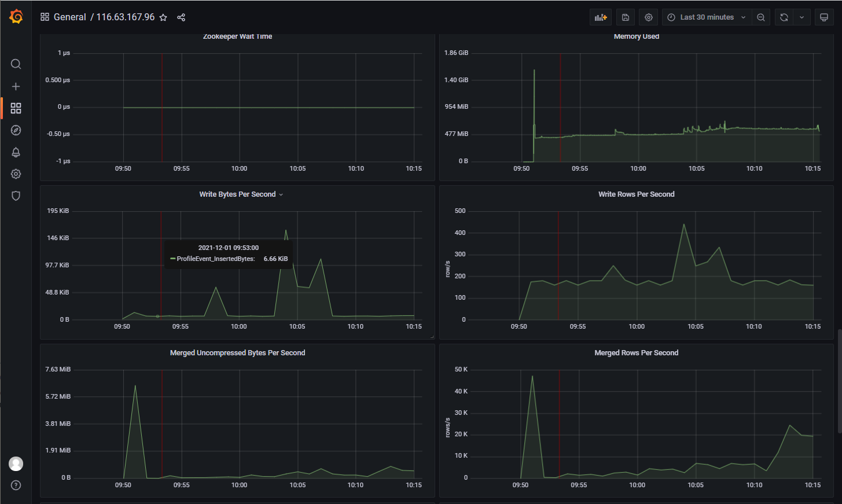
Task: Open the Help question mark icon
Action: coord(16,485)
